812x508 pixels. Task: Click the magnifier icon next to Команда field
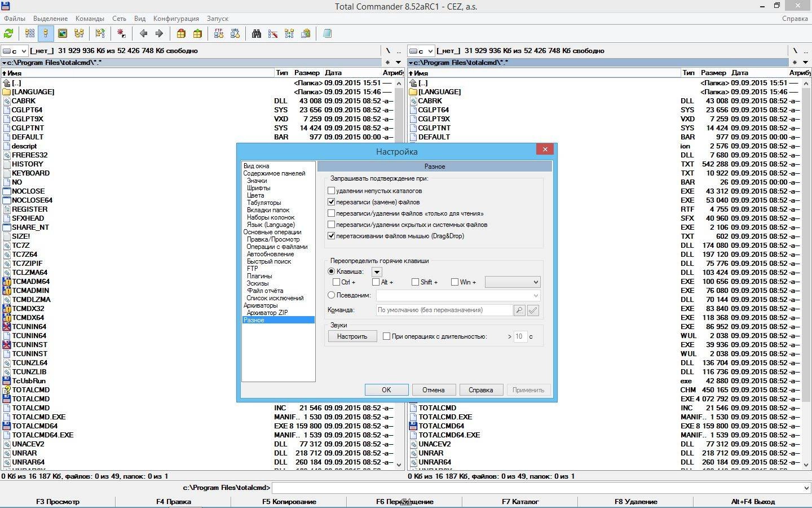coord(519,310)
